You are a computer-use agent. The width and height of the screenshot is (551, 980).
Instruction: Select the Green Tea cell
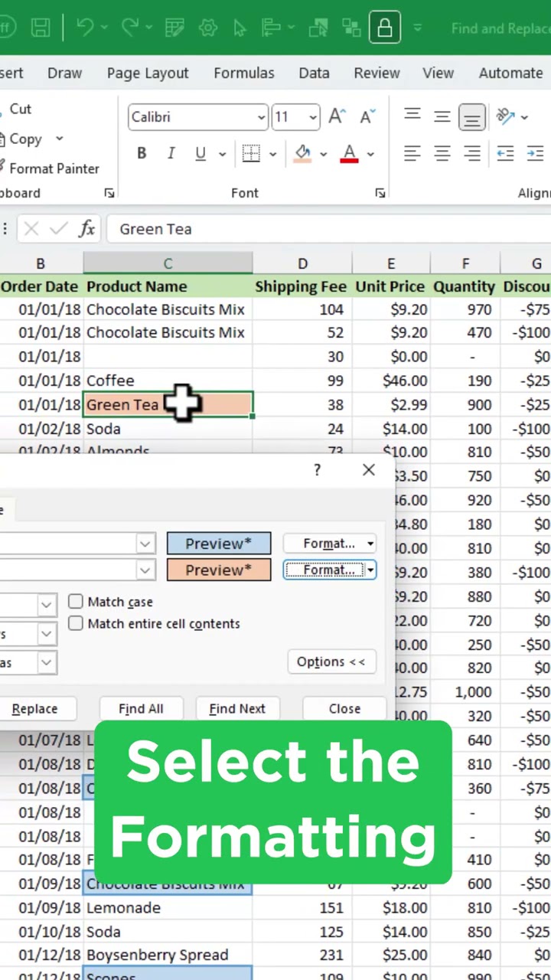point(168,404)
